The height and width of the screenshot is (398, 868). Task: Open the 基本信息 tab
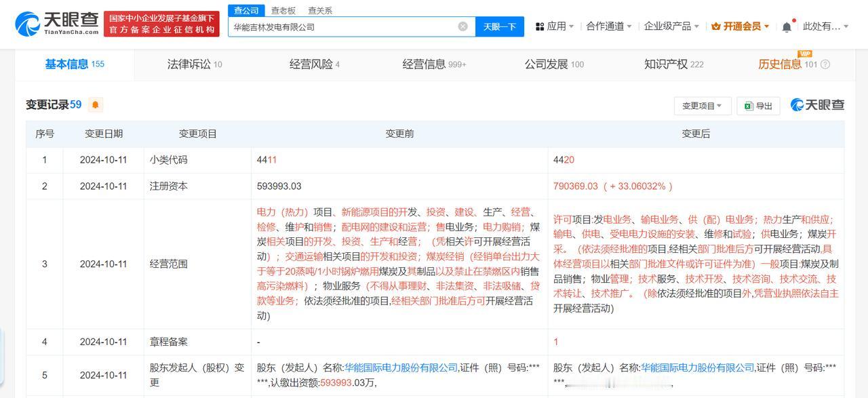[75, 64]
